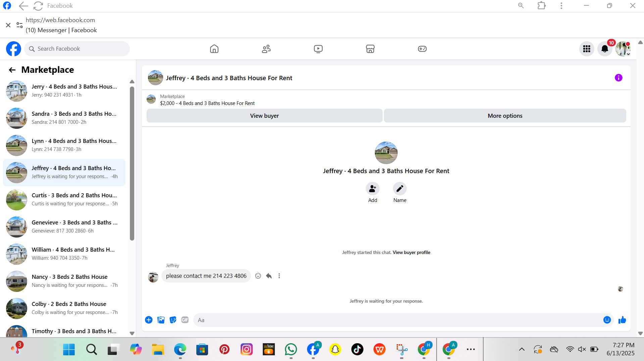Click Jeffrey's avatar next to message

pos(153,277)
